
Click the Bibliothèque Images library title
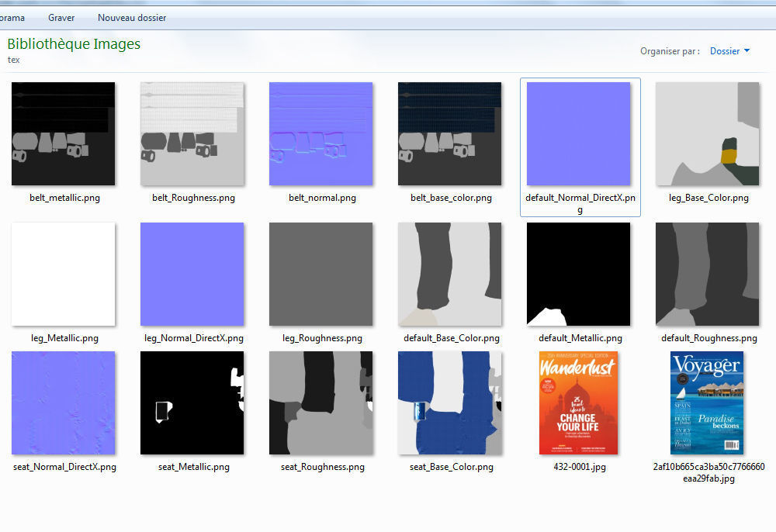pos(74,44)
